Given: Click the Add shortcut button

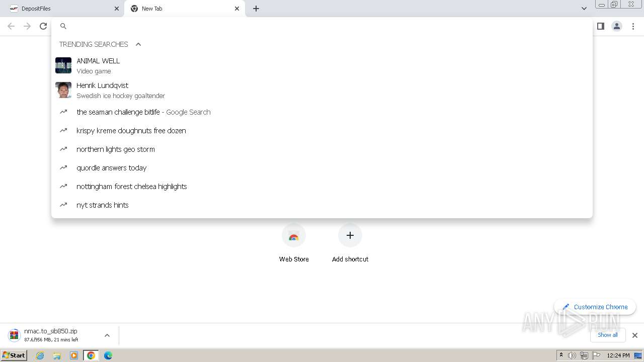Looking at the screenshot, I should pyautogui.click(x=350, y=243).
